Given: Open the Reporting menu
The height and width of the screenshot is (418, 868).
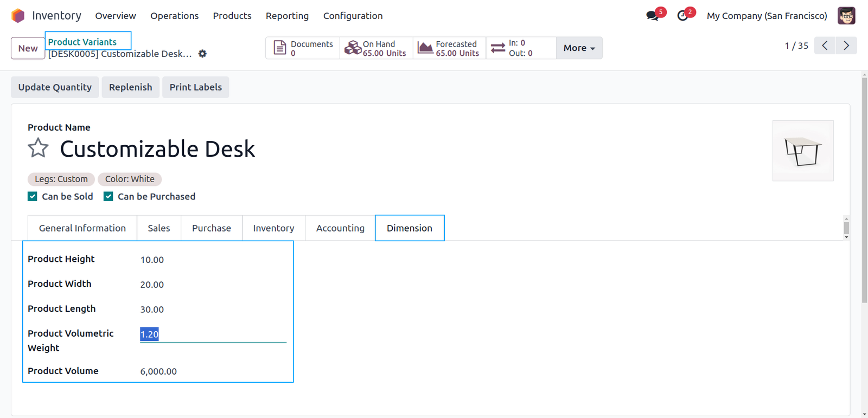Looking at the screenshot, I should (x=287, y=16).
